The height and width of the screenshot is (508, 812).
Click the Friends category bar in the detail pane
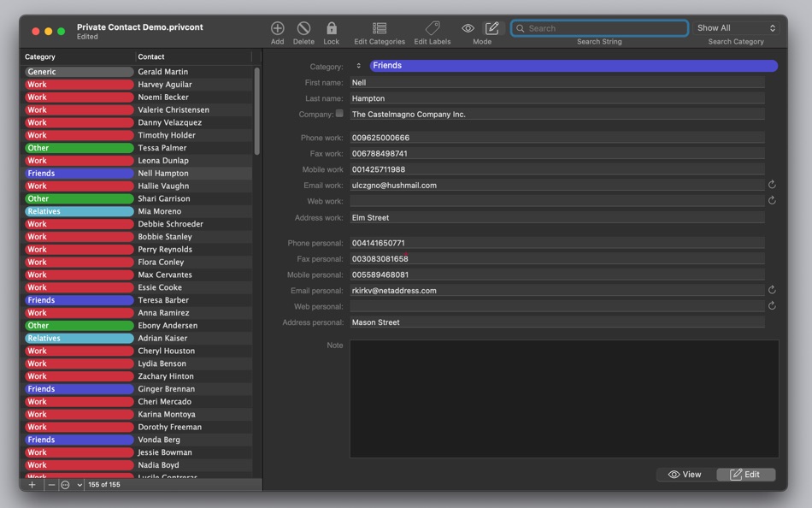click(x=574, y=65)
